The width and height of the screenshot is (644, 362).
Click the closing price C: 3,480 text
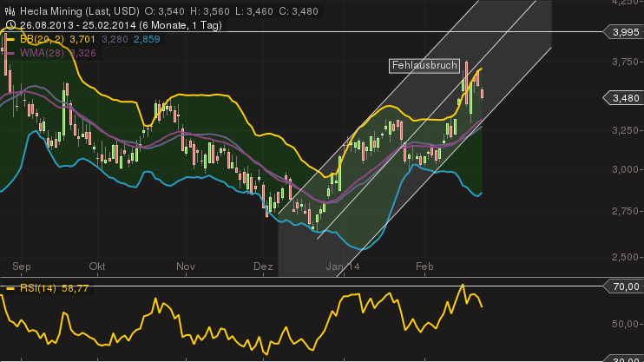click(x=299, y=11)
